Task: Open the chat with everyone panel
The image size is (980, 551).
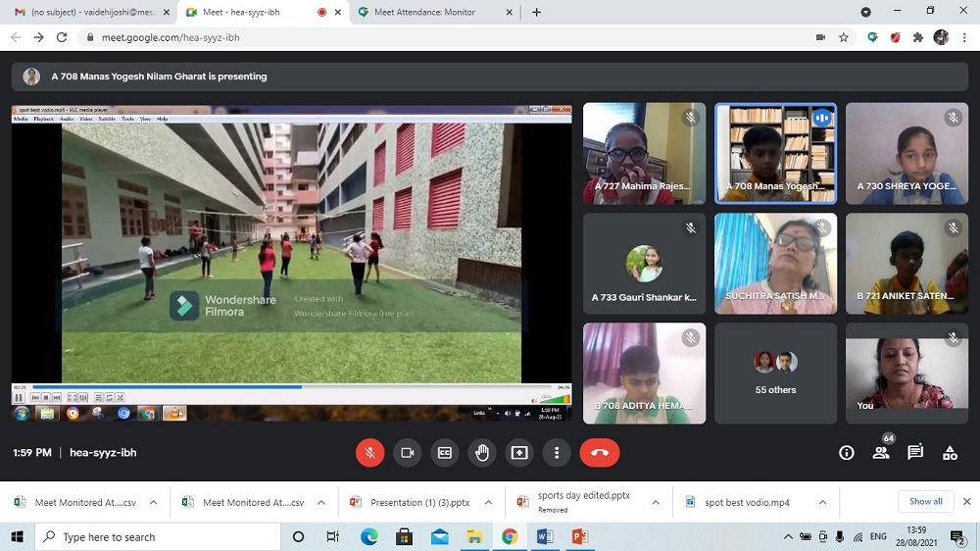Action: pyautogui.click(x=915, y=453)
